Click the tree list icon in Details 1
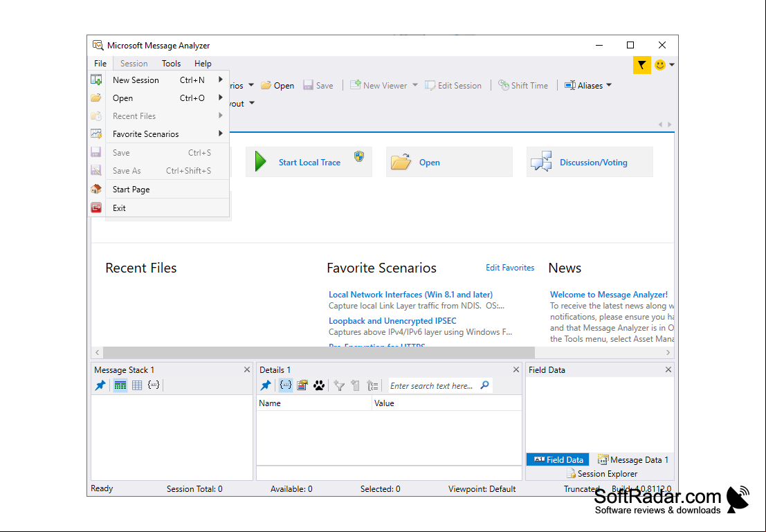The height and width of the screenshot is (532, 766). pos(372,385)
